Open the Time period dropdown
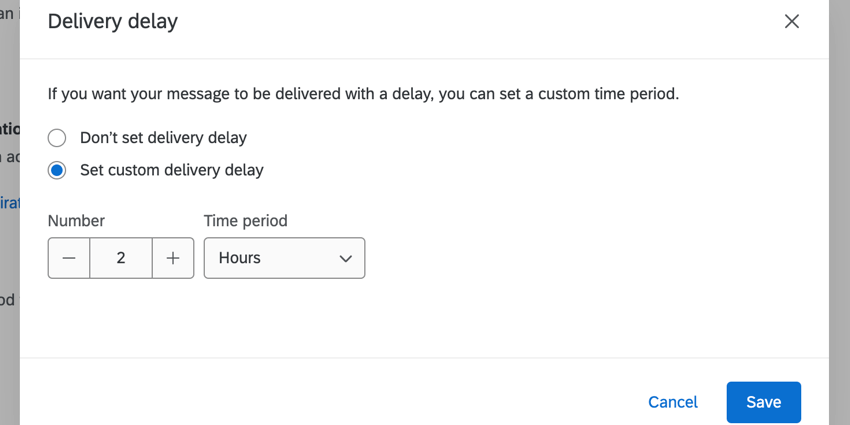 point(284,258)
